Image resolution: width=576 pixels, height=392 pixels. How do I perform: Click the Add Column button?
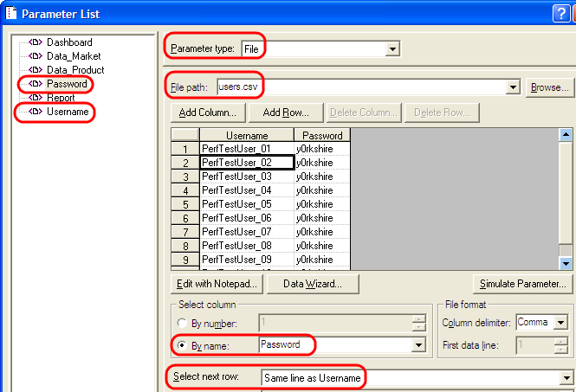coord(207,112)
